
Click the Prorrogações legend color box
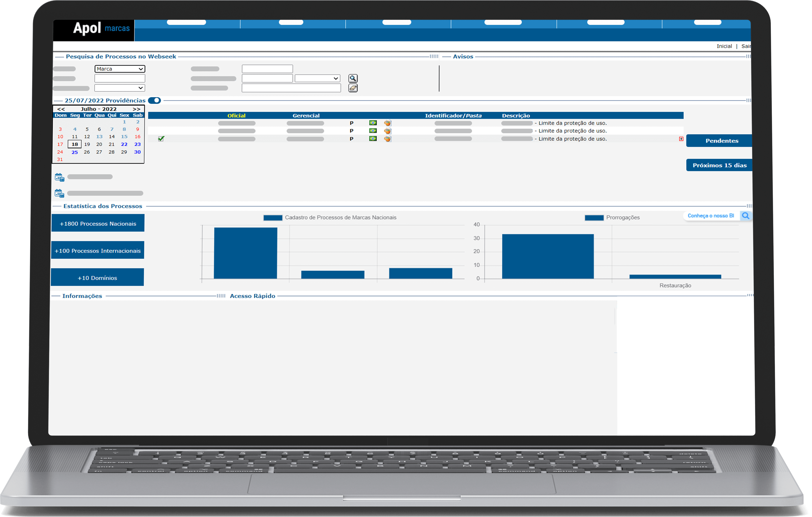[x=594, y=218]
